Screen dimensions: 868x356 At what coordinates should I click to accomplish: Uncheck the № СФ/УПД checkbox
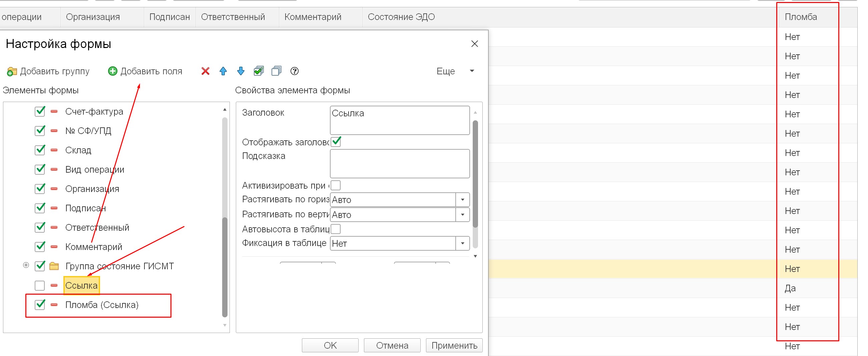40,130
